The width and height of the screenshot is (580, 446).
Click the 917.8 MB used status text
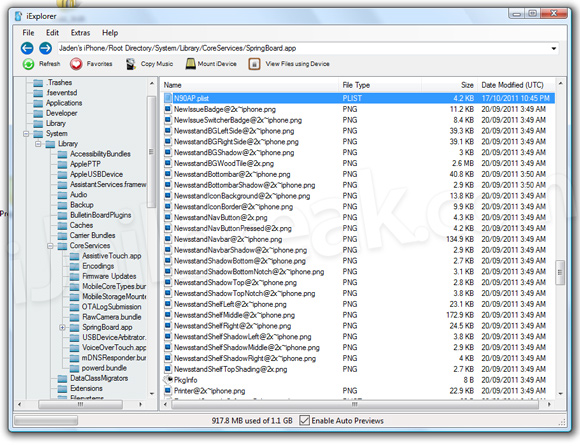coord(252,420)
